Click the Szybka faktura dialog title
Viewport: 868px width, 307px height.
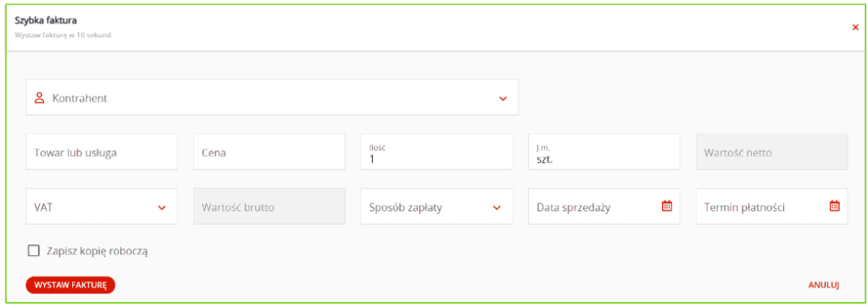pos(46,20)
